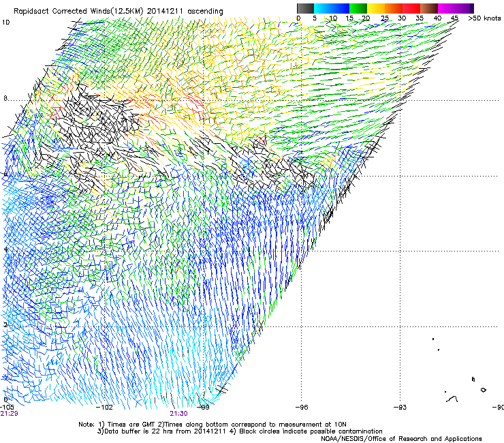Viewport: 504px width, 443px height.
Task: Click the dark purple 45-50 knots swatch
Action: click(464, 8)
